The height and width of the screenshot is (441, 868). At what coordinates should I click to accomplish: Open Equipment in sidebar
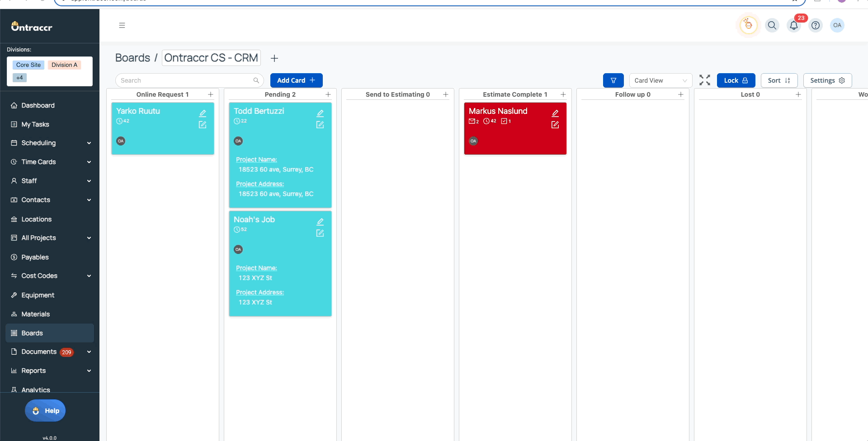click(x=50, y=295)
